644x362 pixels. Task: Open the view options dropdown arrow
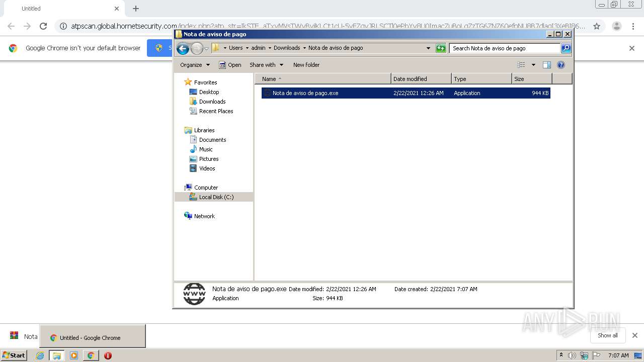click(x=533, y=65)
